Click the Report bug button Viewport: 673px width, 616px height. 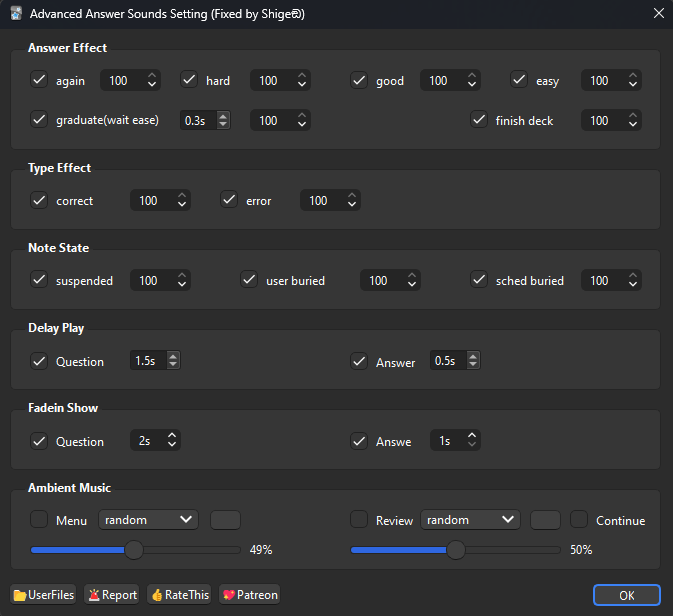tap(112, 595)
